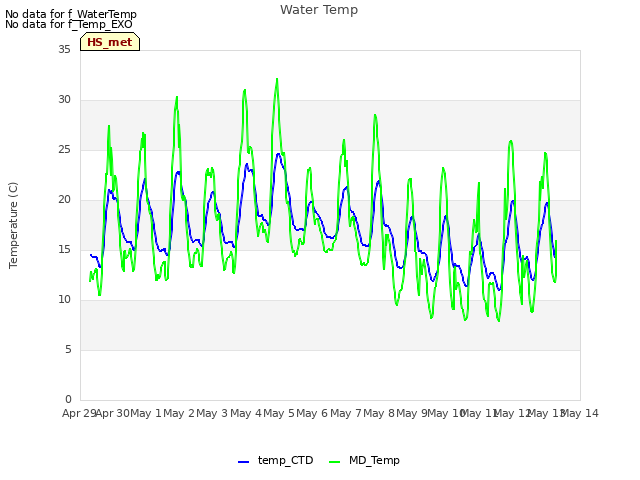
Task: Click the May 2 x-axis label
Action: pos(179,413)
